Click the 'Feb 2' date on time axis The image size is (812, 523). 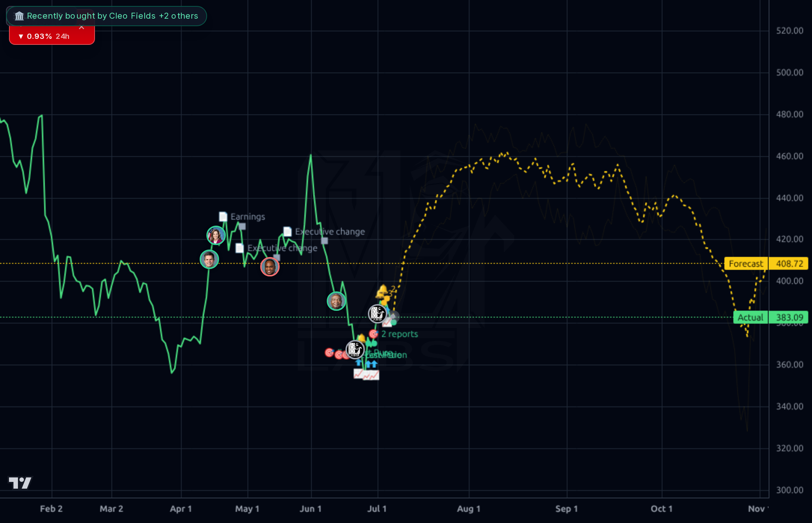(x=51, y=509)
